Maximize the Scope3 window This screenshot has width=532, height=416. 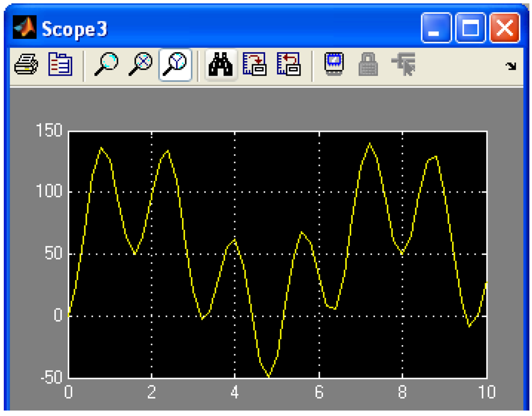coord(470,28)
